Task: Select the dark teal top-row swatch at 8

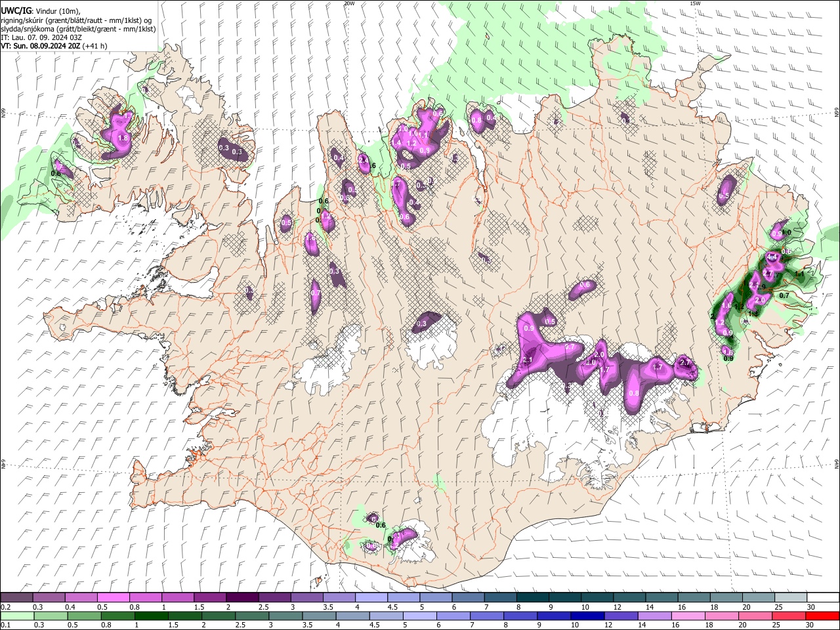Action: coord(532,598)
